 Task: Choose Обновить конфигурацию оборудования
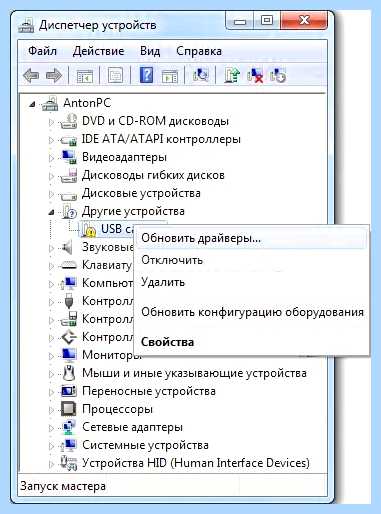[251, 312]
